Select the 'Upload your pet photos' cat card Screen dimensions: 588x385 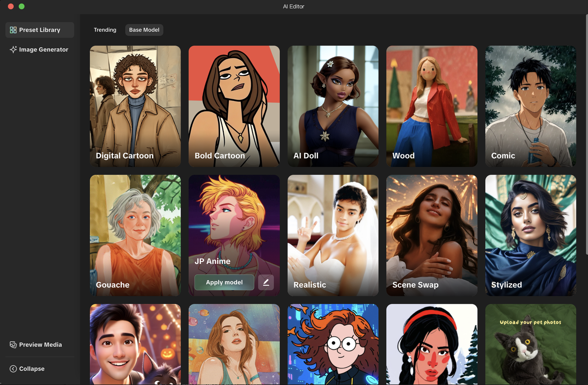531,344
